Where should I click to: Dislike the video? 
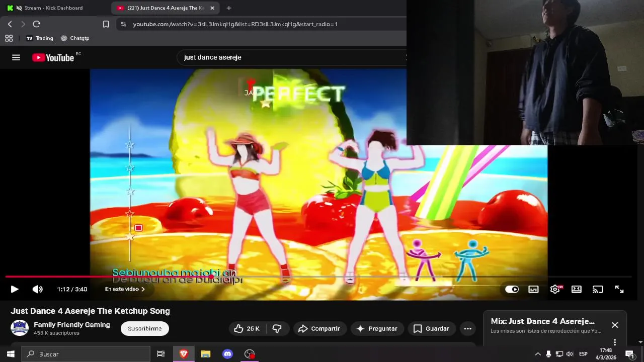(277, 328)
